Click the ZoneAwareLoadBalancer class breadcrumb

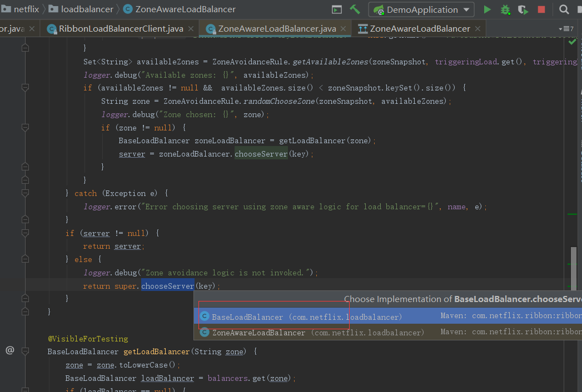(x=180, y=9)
